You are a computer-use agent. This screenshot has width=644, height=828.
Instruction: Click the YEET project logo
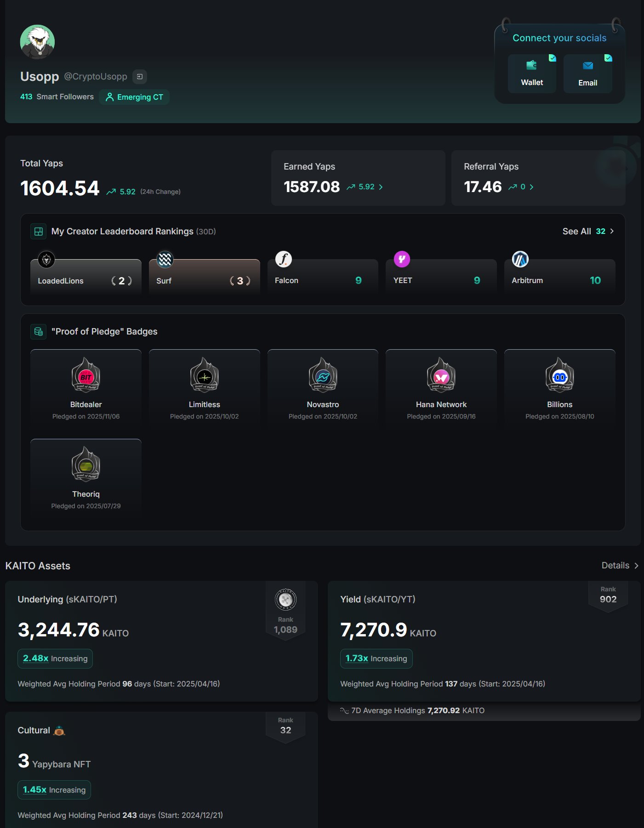coord(402,259)
